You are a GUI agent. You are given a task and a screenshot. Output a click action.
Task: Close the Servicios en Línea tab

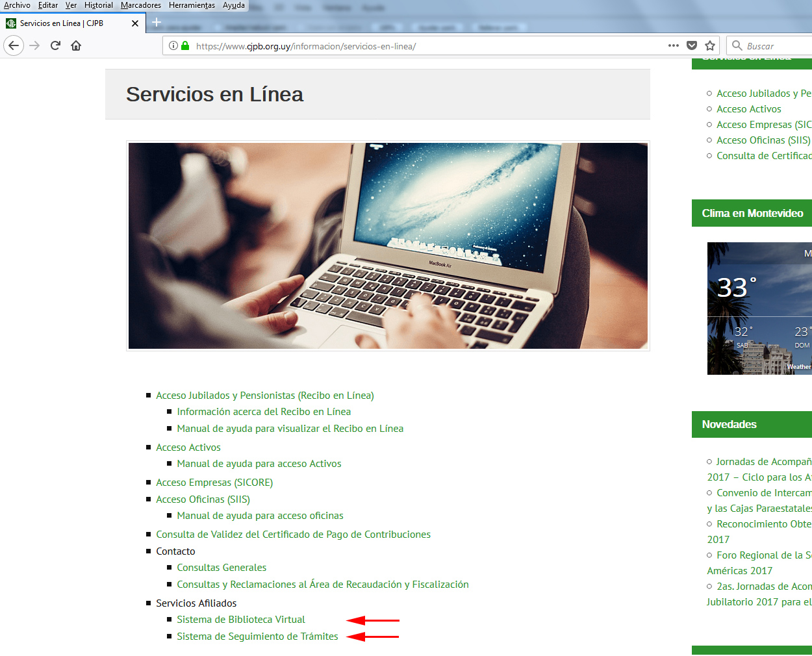(135, 23)
